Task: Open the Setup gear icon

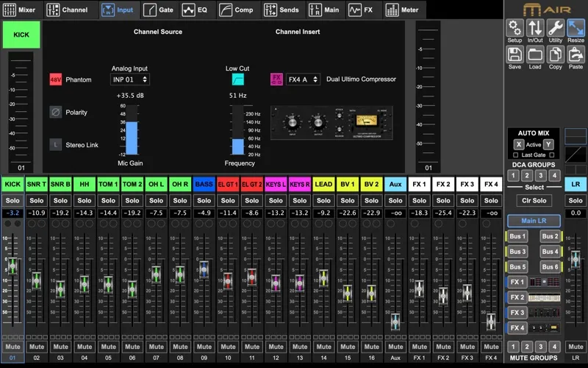Action: click(x=514, y=28)
